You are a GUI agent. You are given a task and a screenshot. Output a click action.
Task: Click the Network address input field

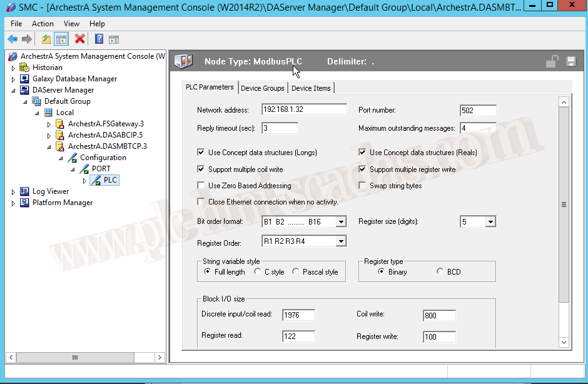click(x=303, y=110)
